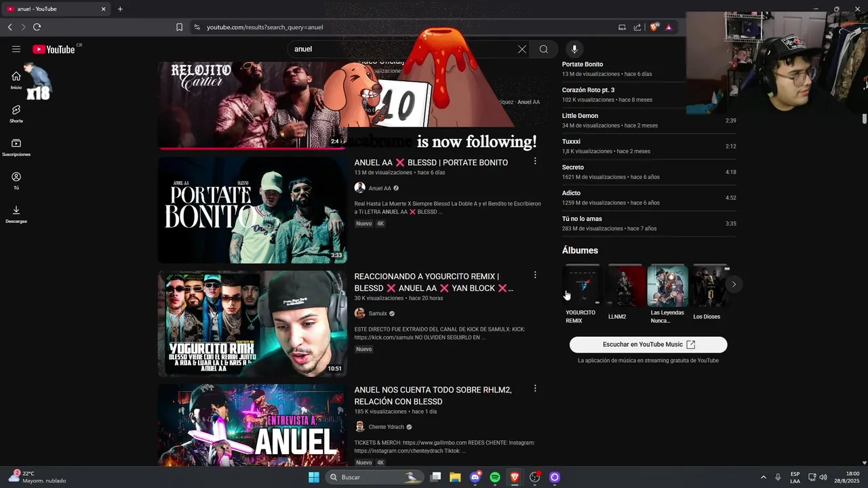Open Shorts in the sidebar

coord(16,113)
